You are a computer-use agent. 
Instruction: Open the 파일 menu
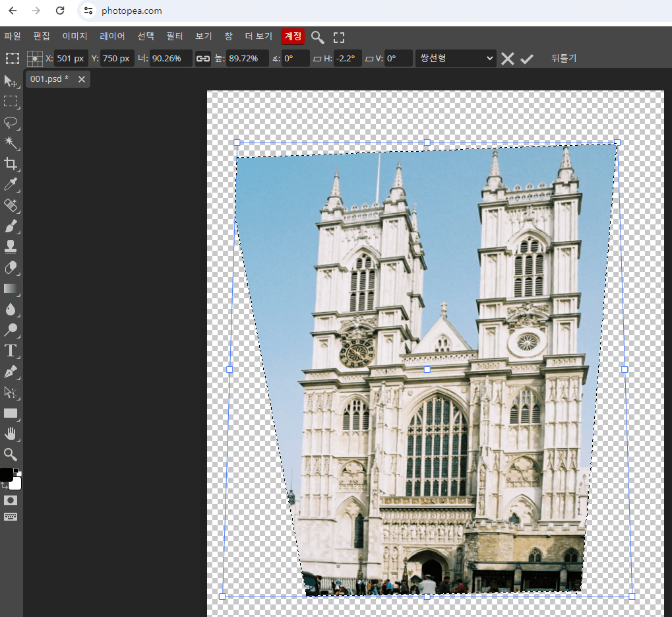click(x=13, y=36)
